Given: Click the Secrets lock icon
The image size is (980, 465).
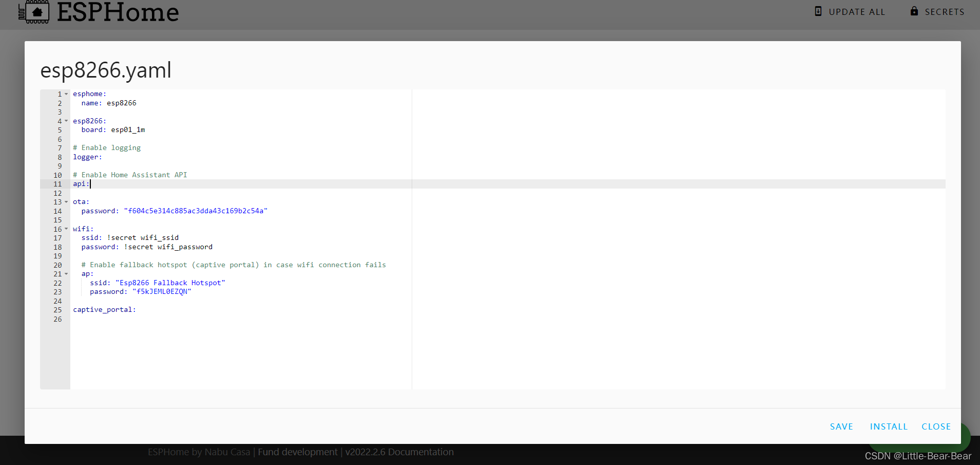Looking at the screenshot, I should point(914,11).
